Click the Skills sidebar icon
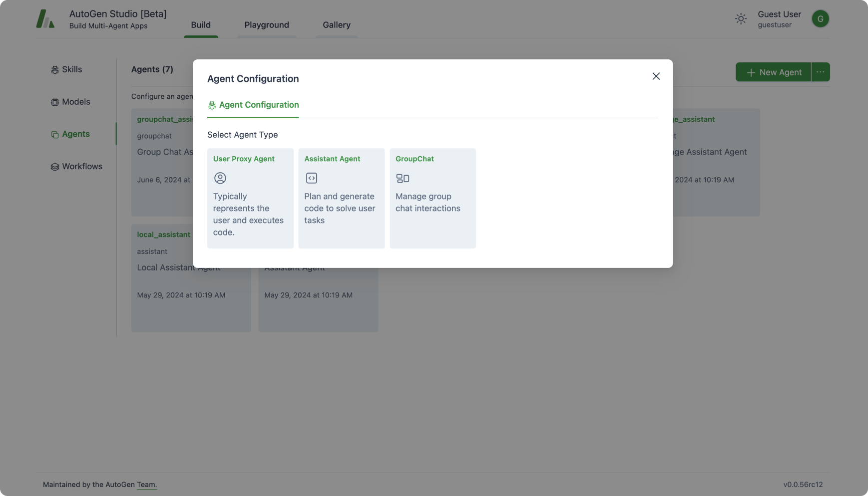The image size is (868, 496). (55, 70)
